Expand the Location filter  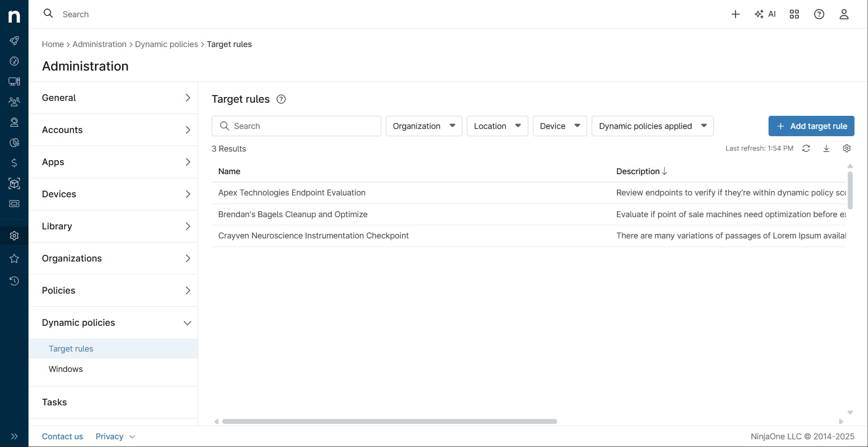(497, 126)
